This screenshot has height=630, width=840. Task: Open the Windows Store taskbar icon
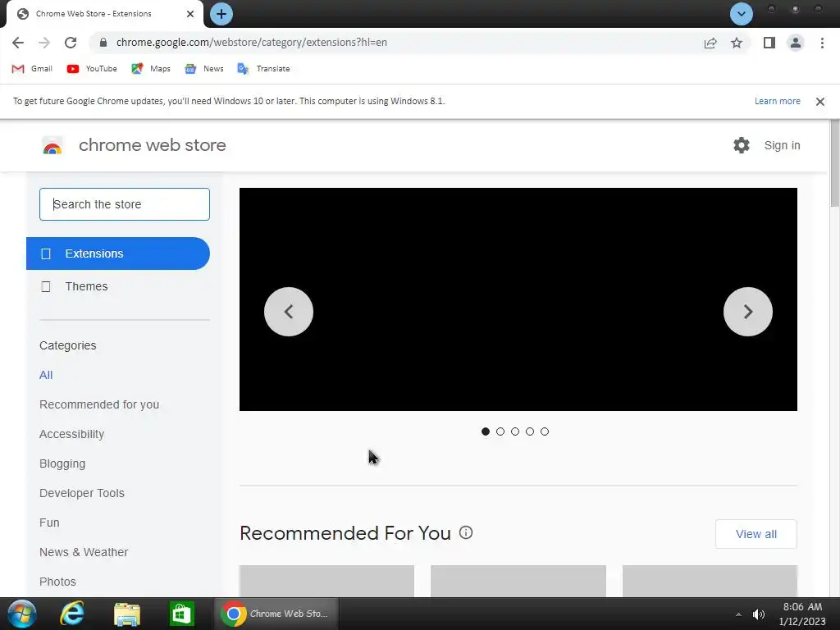point(181,614)
